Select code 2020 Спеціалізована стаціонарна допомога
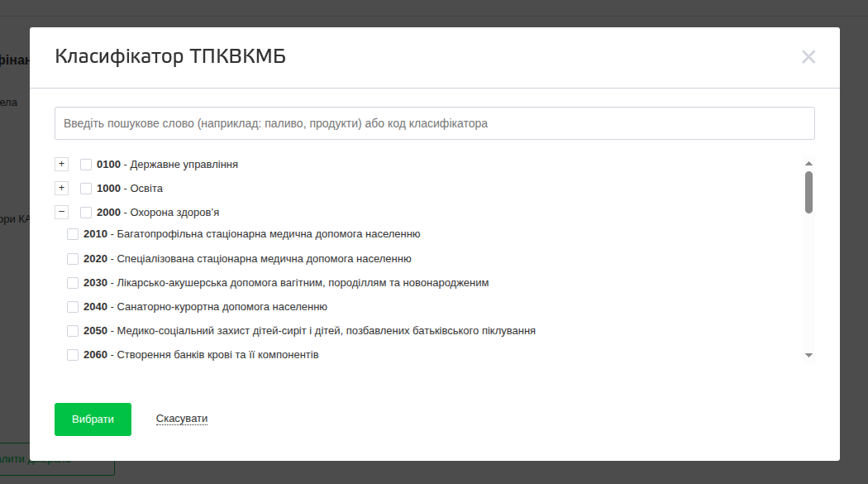 click(x=73, y=258)
